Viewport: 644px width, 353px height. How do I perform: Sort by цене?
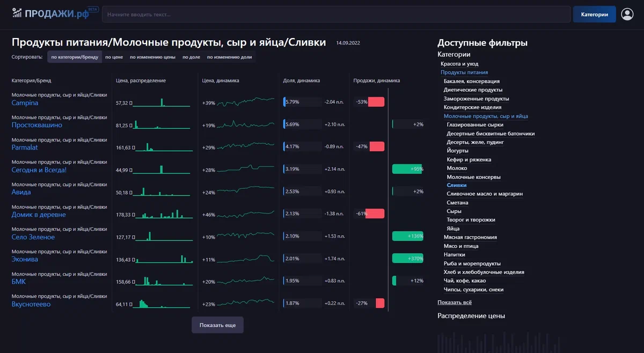[x=114, y=56]
